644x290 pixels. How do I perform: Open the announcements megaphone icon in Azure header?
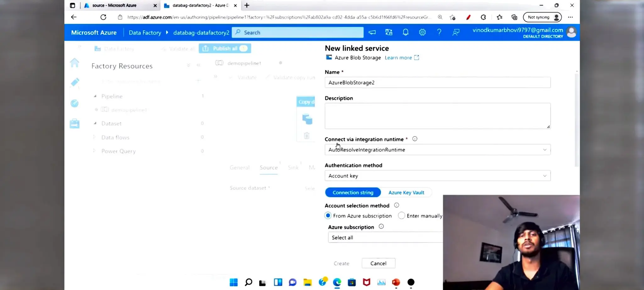pos(372,32)
